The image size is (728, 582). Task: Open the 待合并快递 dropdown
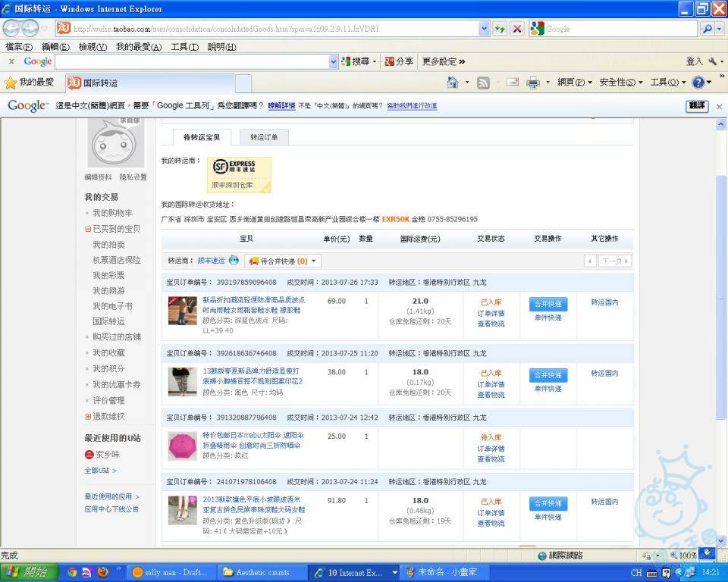[283, 261]
